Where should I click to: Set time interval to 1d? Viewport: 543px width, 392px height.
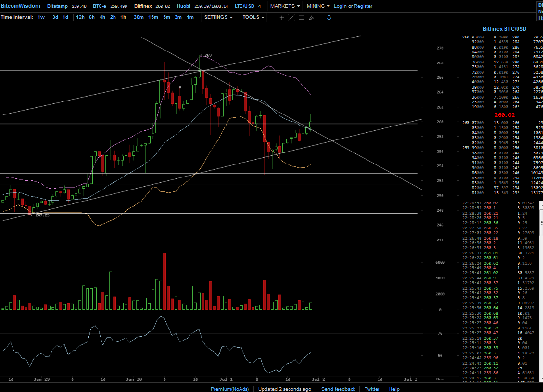click(65, 17)
